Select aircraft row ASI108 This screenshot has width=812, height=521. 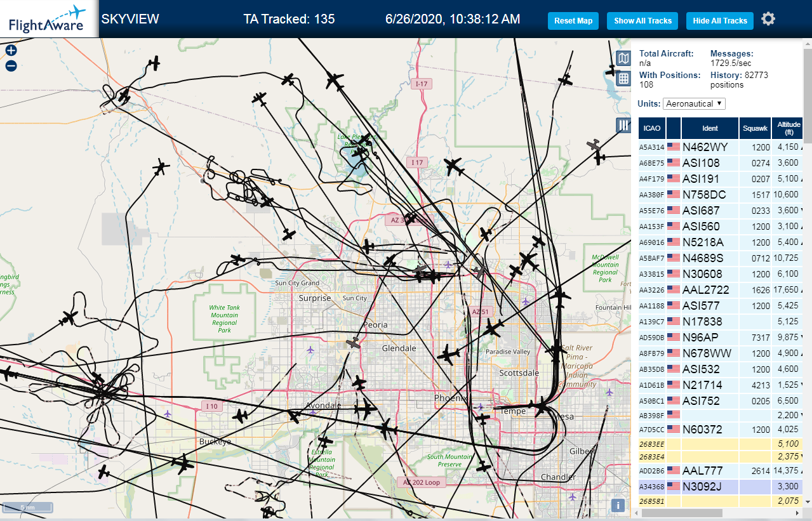721,163
